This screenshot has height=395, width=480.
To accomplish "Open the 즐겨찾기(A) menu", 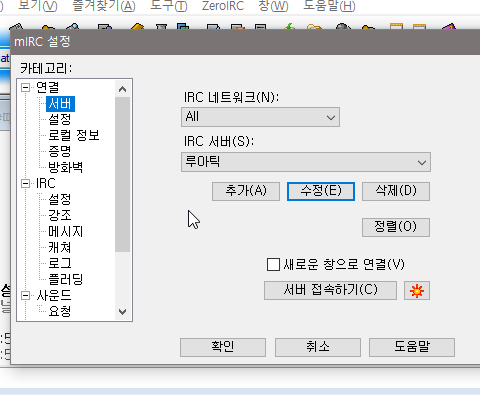I will point(104,6).
